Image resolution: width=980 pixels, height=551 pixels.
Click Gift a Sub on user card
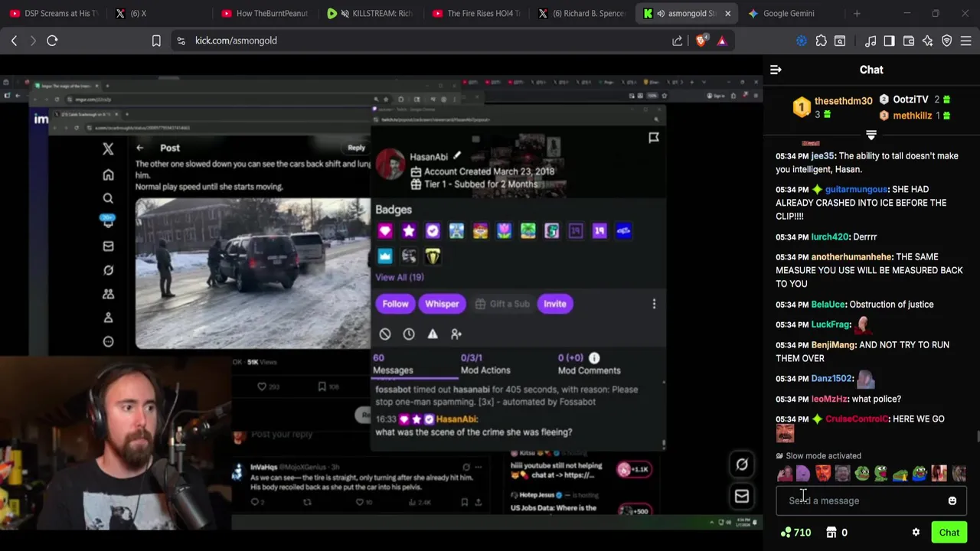click(502, 304)
